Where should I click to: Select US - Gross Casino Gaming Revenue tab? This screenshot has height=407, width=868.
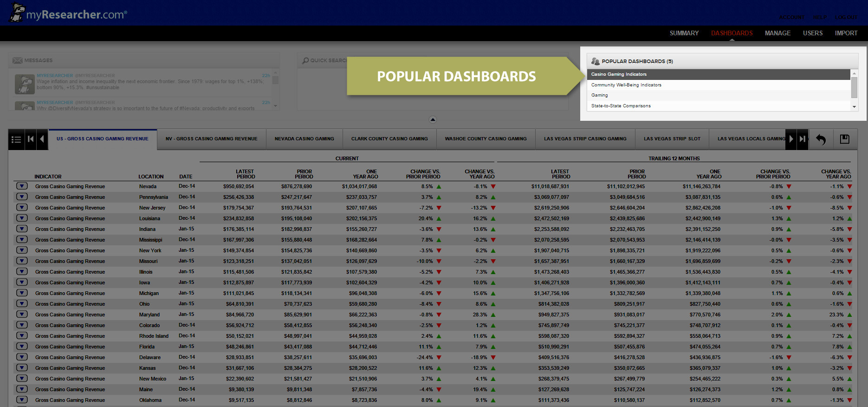103,139
